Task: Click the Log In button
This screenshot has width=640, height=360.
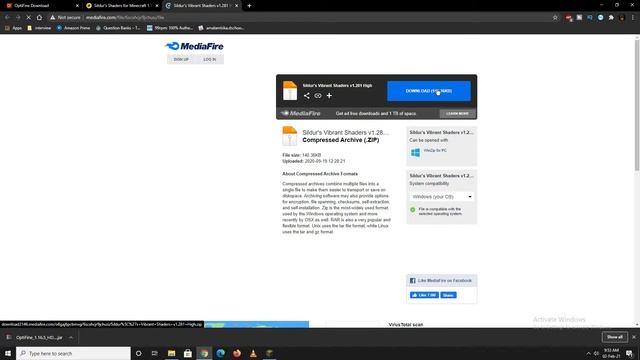Action: (210, 60)
